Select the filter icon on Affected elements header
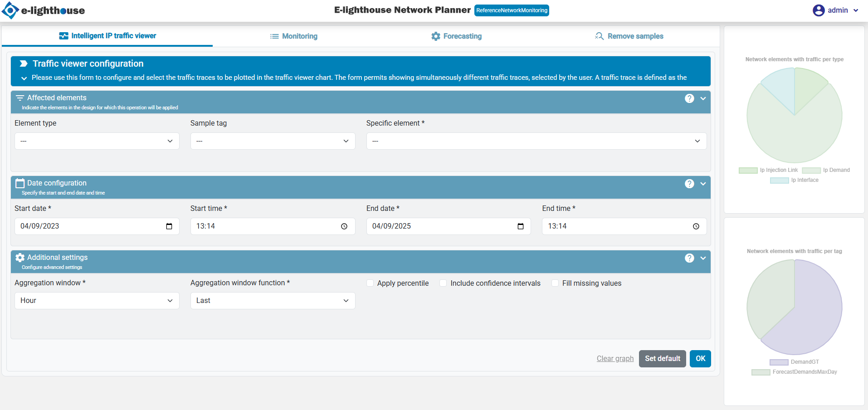Viewport: 868px width, 410px height. tap(20, 98)
